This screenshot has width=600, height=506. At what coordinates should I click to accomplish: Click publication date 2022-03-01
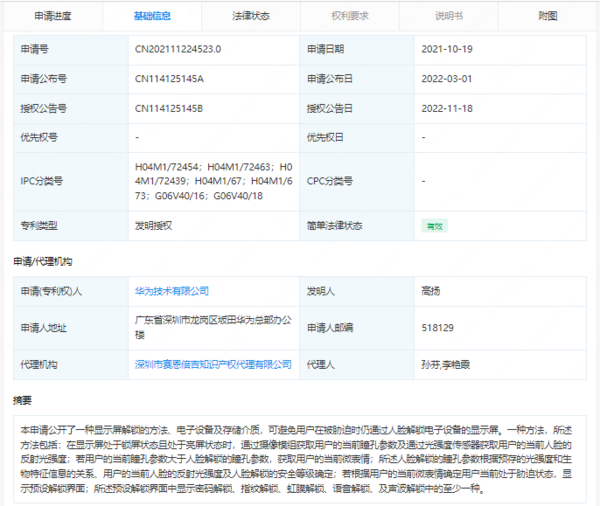pos(447,79)
